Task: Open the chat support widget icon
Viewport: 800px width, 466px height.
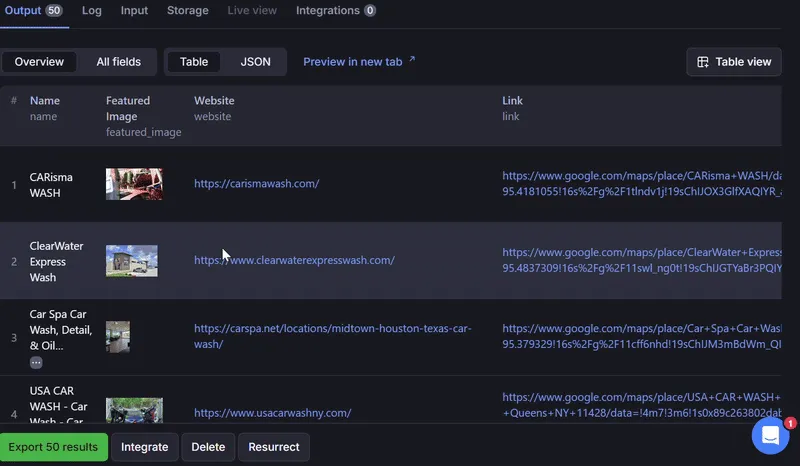Action: point(770,436)
